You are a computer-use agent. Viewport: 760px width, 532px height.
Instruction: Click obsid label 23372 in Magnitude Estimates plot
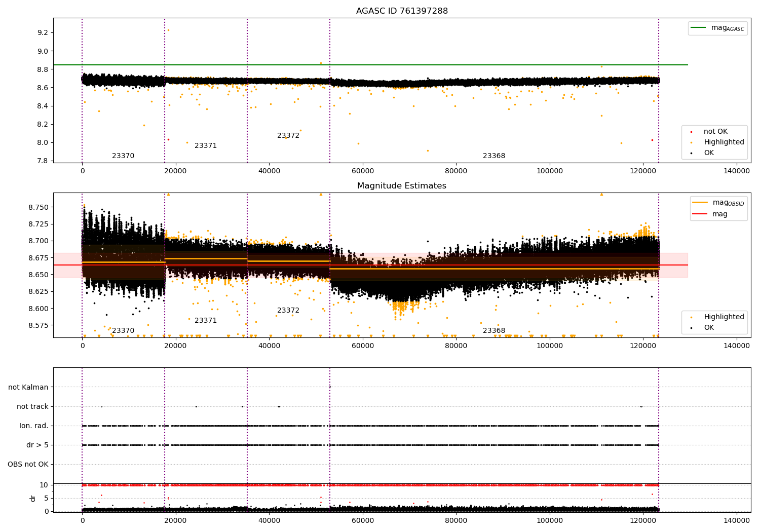288,311
